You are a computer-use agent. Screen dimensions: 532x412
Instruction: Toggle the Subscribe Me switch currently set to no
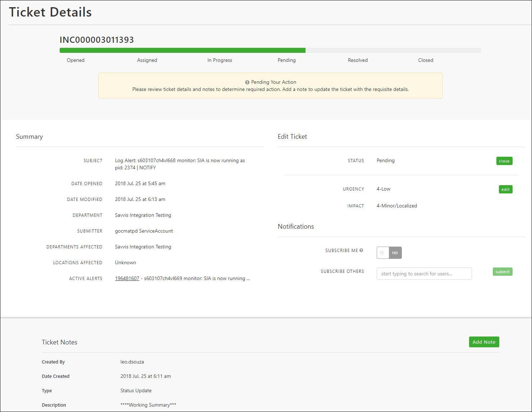[389, 253]
